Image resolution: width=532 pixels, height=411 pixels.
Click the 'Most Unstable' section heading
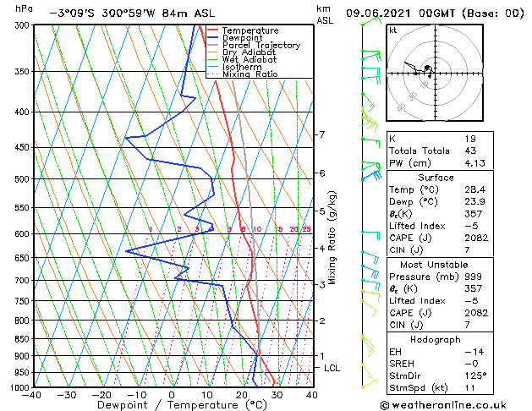pos(434,265)
